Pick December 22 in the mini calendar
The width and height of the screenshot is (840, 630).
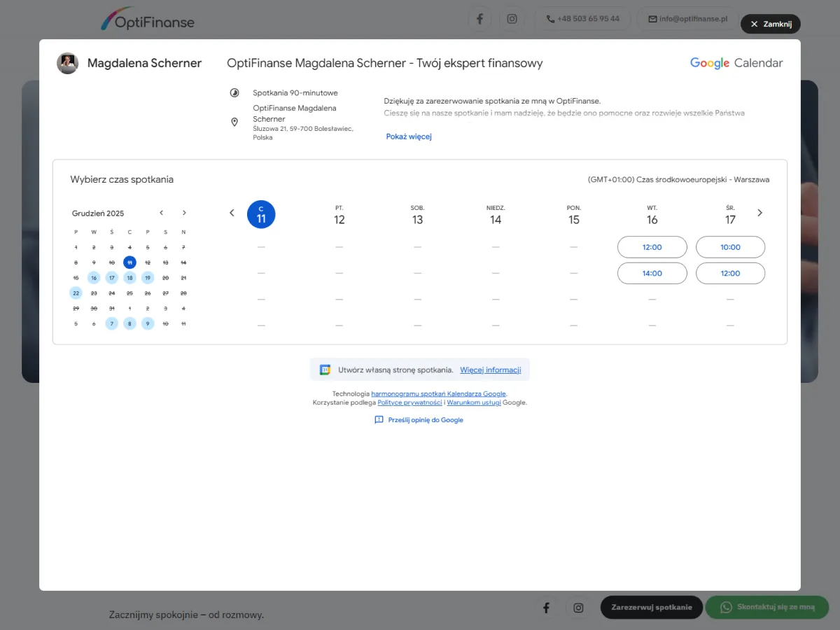point(76,293)
